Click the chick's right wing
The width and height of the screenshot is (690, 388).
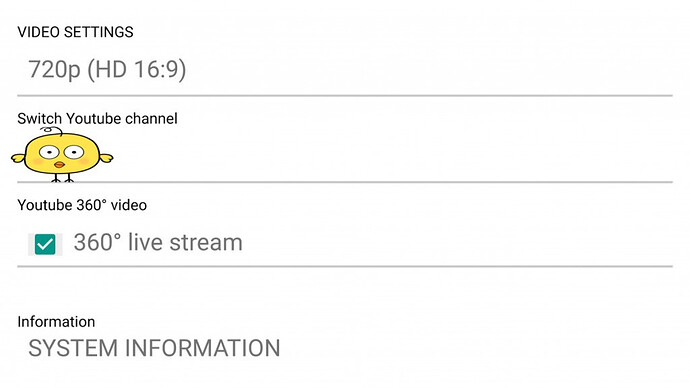click(106, 157)
